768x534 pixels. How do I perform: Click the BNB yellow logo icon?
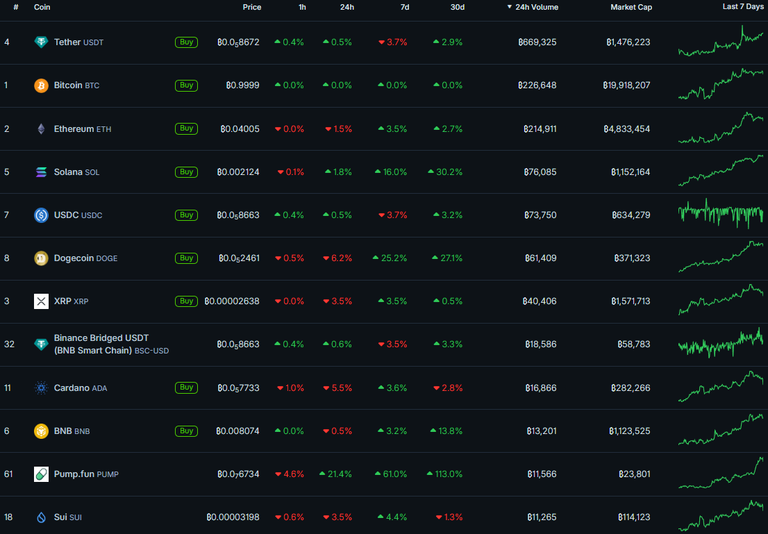coord(41,431)
